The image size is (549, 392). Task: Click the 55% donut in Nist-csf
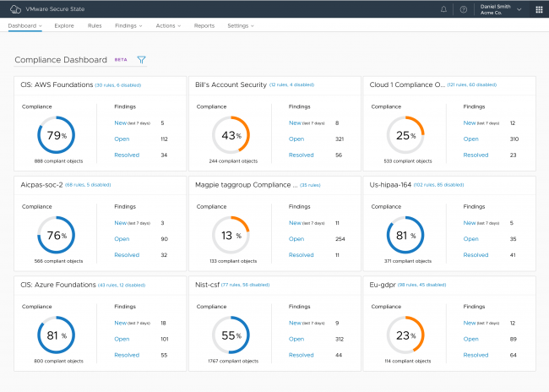coord(231,335)
